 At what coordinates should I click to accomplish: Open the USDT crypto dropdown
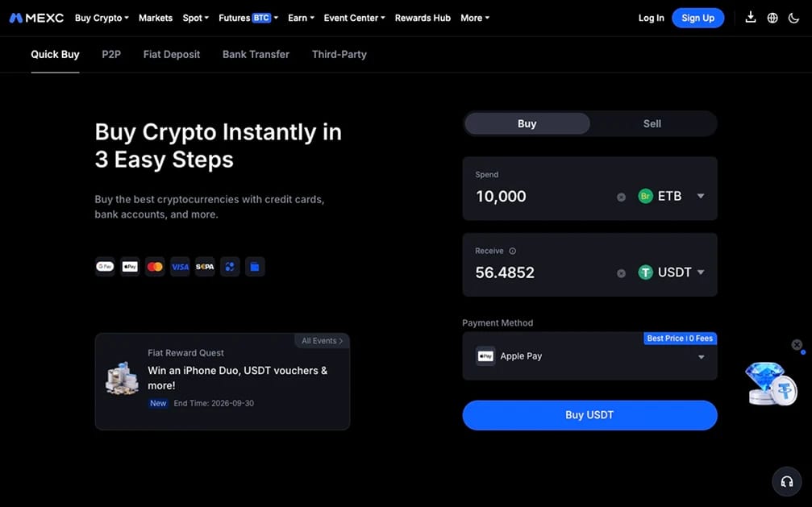(671, 272)
